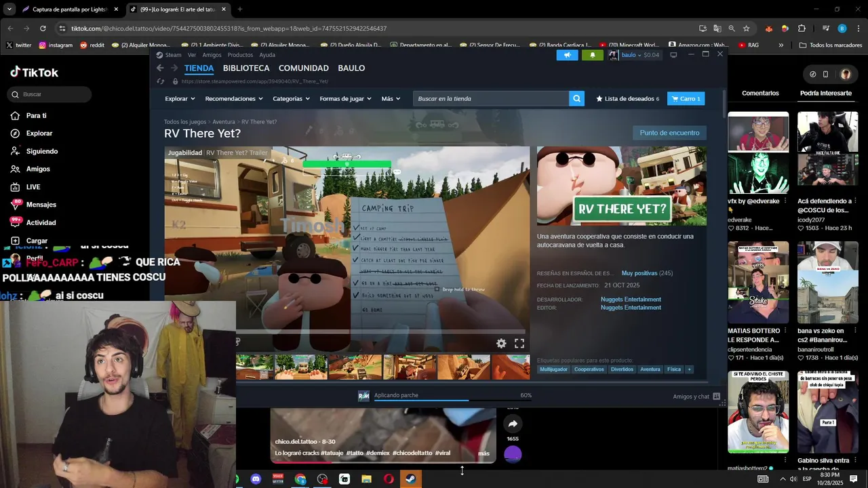Screen dimensions: 868x488
Task: Reload the Chrome tab
Action: 43,28
